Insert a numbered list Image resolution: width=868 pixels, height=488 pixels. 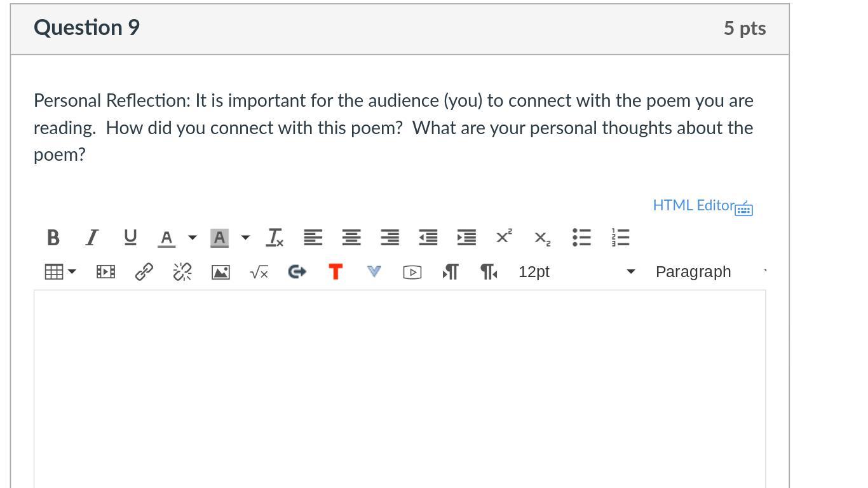pyautogui.click(x=620, y=238)
